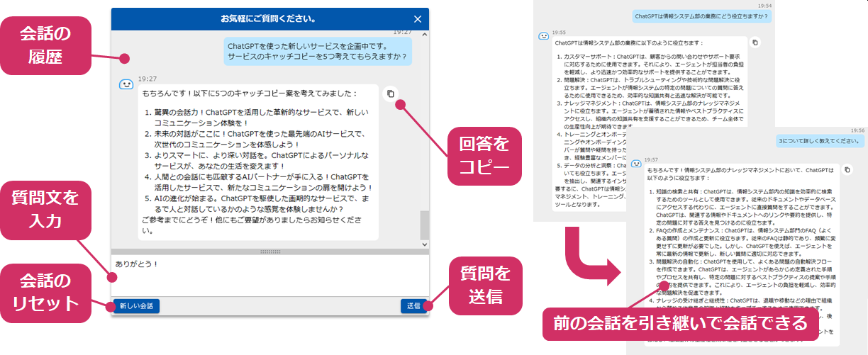This screenshot has height=355, width=868.
Task: Focus the question input containing ありがとう！
Action: [x=270, y=275]
